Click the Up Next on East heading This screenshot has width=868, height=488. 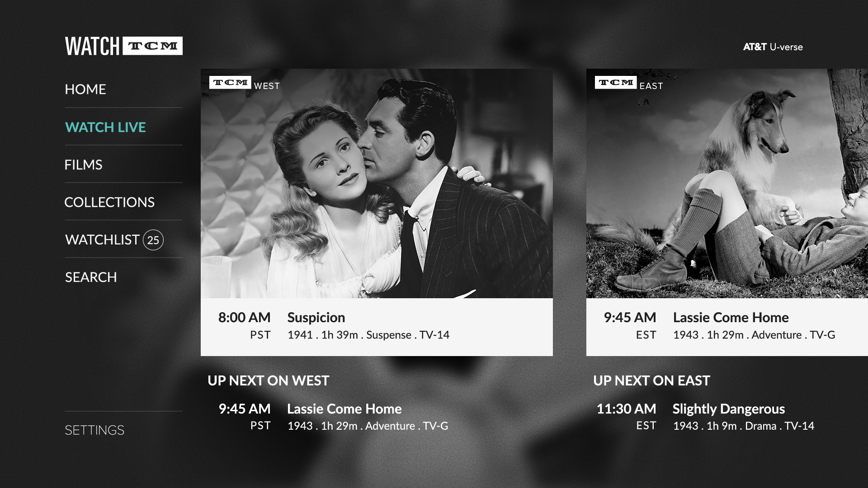pyautogui.click(x=651, y=381)
